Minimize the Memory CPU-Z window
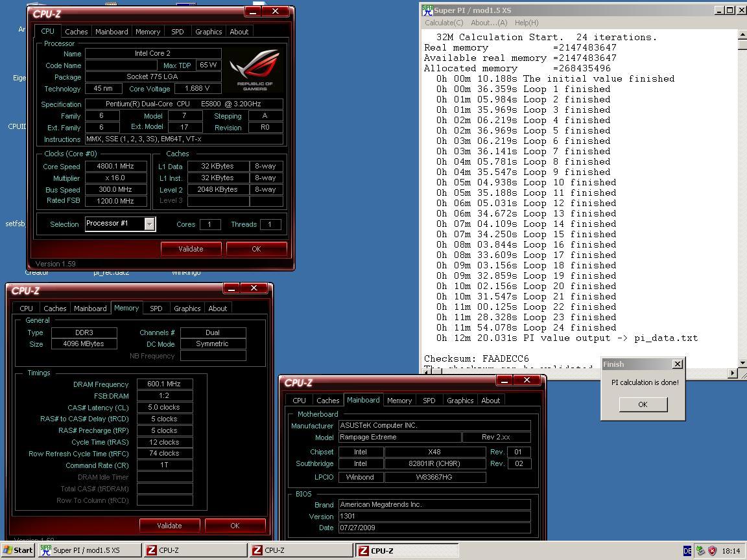Viewport: 747px width, 560px height. pos(231,288)
